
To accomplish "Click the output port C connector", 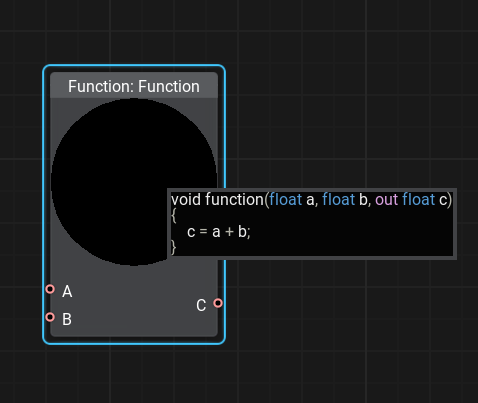I will coord(218,303).
